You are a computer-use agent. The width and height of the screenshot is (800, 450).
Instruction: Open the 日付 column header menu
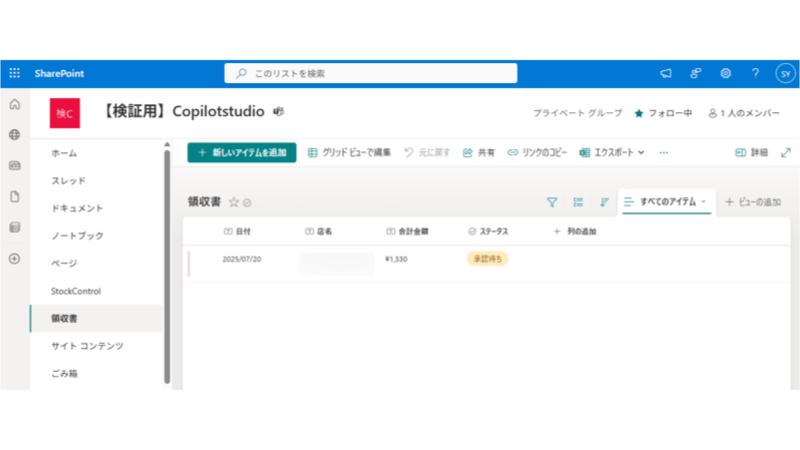(x=237, y=232)
